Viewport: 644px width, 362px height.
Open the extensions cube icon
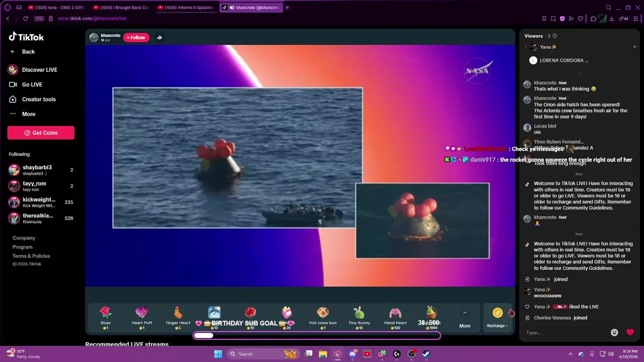coord(593,19)
